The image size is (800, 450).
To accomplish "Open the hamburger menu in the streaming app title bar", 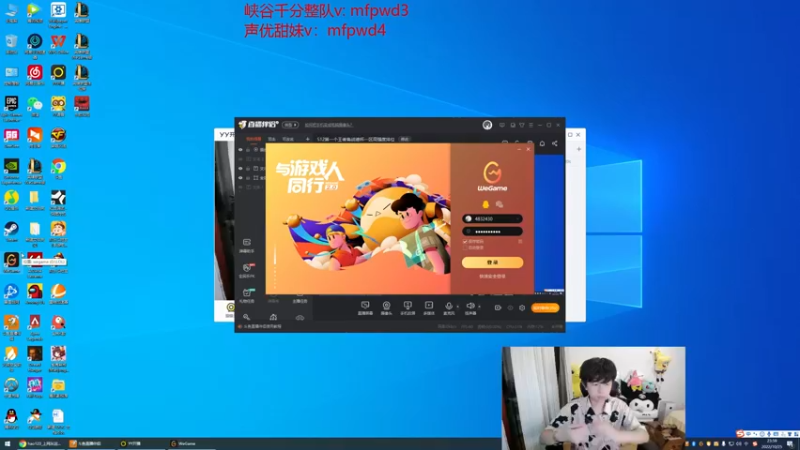I will pos(531,125).
